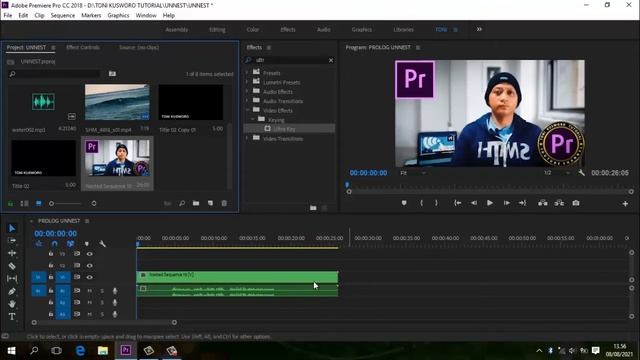Collapse the Video Effects folder
Viewport: 640px width, 360px height.
pyautogui.click(x=247, y=110)
